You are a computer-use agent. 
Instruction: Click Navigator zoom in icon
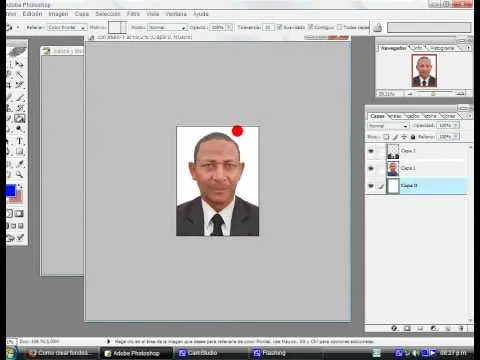461,94
